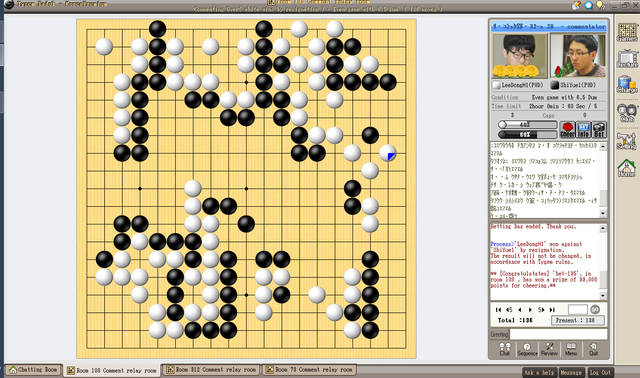
Task: Click LeeDongHI player photo
Action: click(x=520, y=56)
